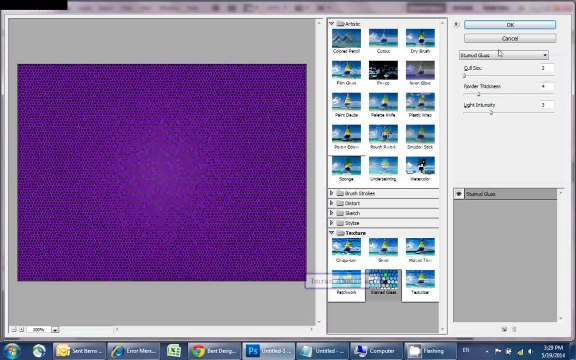This screenshot has height=360, width=576.
Task: Select the Fresco filter thumbnail
Action: (383, 70)
